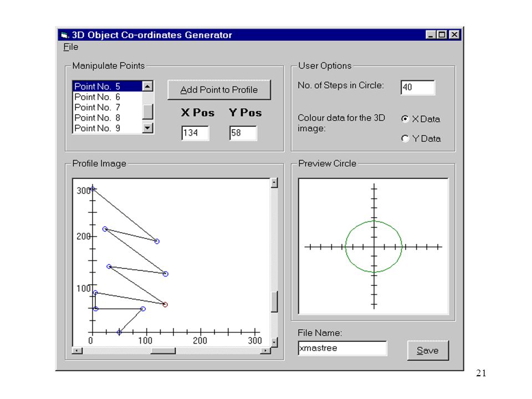The image size is (532, 399).
Task: Click profile image vertical scroll down arrow
Action: coord(274,342)
